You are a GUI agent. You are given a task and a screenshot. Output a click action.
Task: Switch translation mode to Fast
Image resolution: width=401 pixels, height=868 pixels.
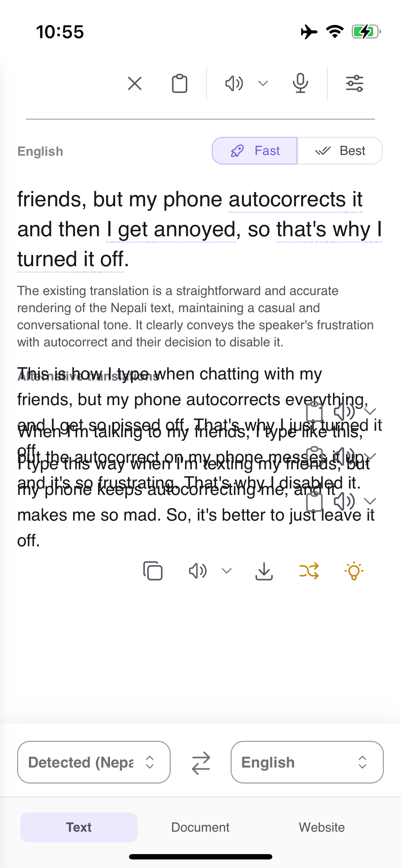tap(255, 151)
